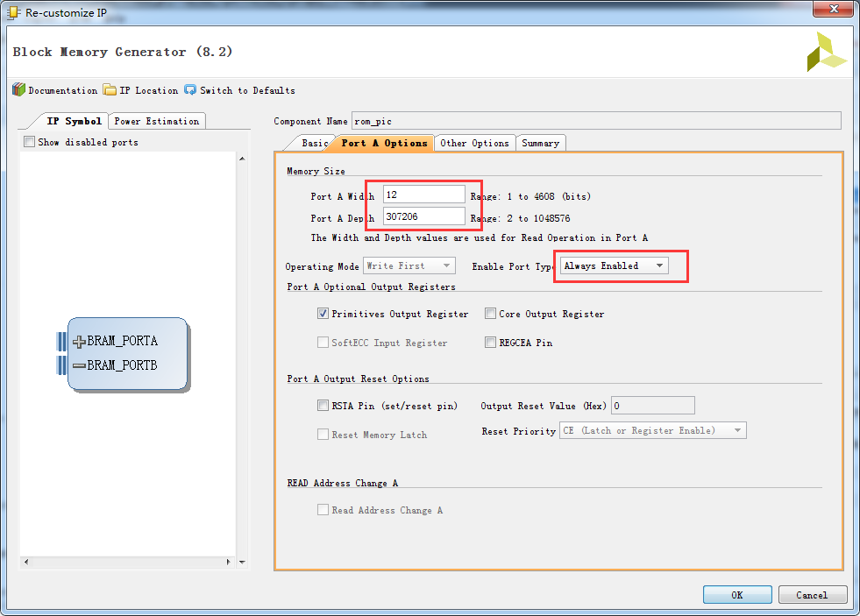
Task: Select the Port A Options tab
Action: click(384, 143)
